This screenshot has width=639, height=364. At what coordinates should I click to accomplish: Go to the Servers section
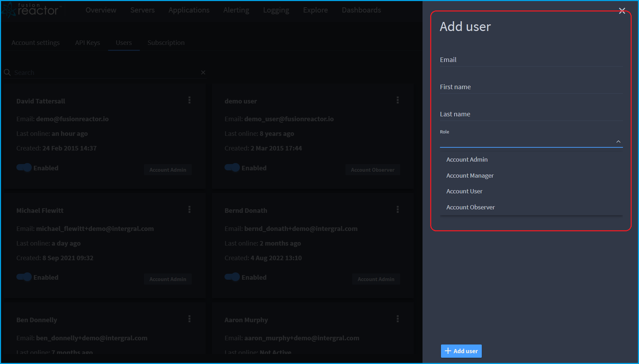143,10
